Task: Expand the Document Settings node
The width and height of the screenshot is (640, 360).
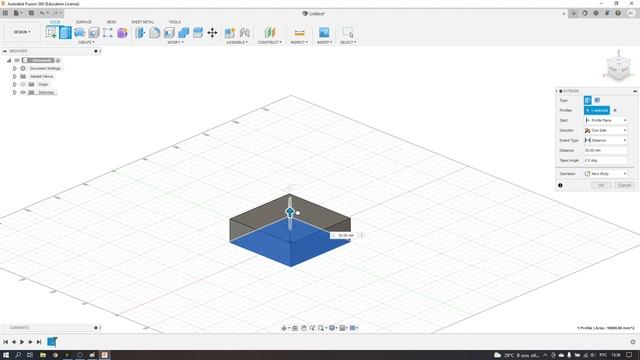Action: tap(15, 69)
